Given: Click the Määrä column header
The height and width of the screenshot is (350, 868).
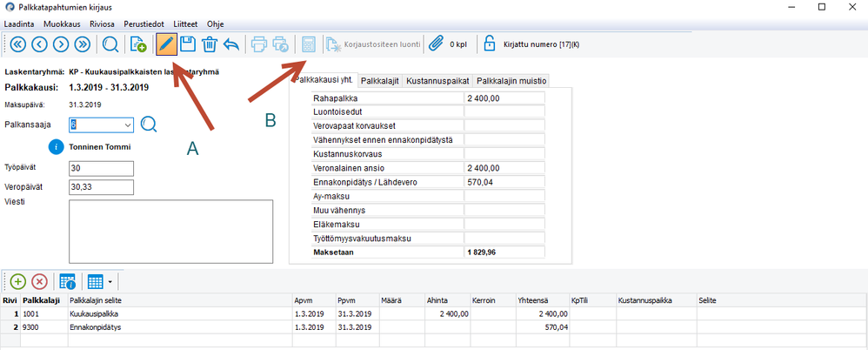Looking at the screenshot, I should pyautogui.click(x=401, y=300).
